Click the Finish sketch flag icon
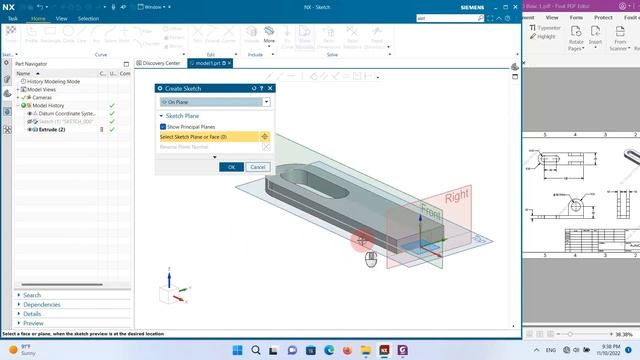Viewport: 640px width, 360px height. [11, 31]
